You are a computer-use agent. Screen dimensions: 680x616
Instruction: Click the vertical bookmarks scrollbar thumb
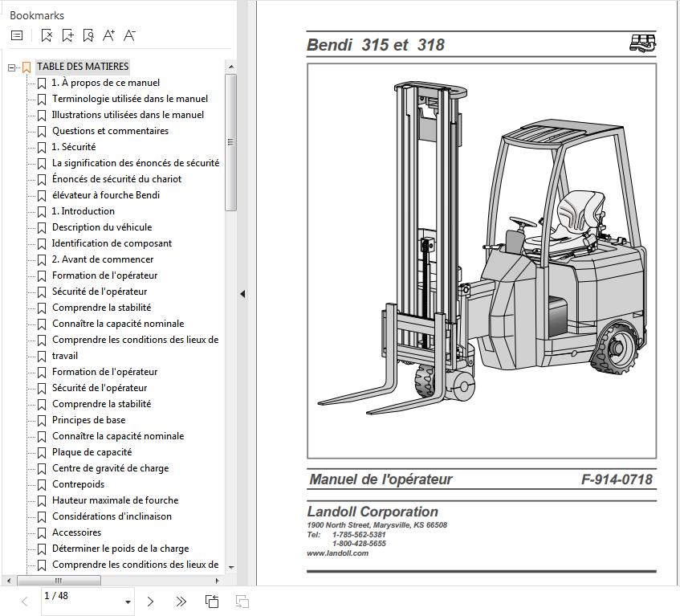pyautogui.click(x=230, y=142)
